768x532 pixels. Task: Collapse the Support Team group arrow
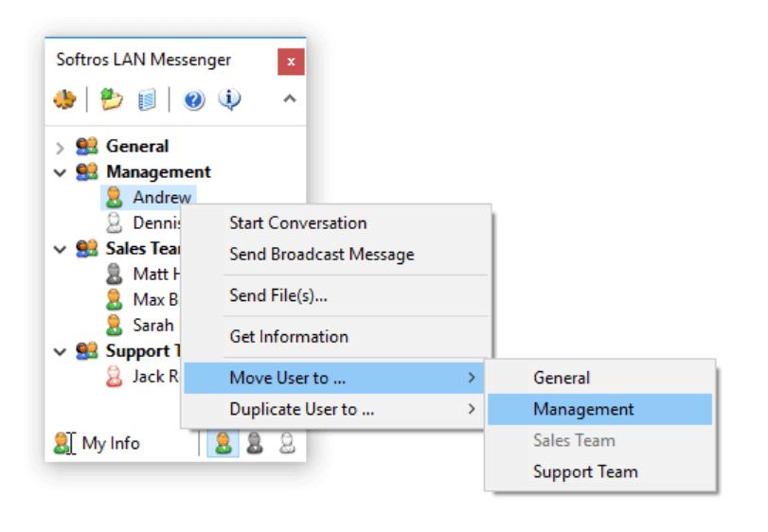point(60,352)
